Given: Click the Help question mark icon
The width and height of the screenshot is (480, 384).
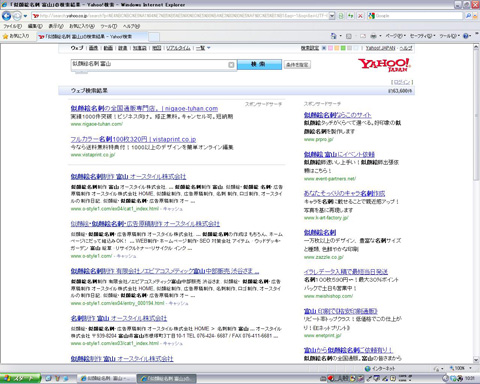Looking at the screenshot, I should (466, 36).
